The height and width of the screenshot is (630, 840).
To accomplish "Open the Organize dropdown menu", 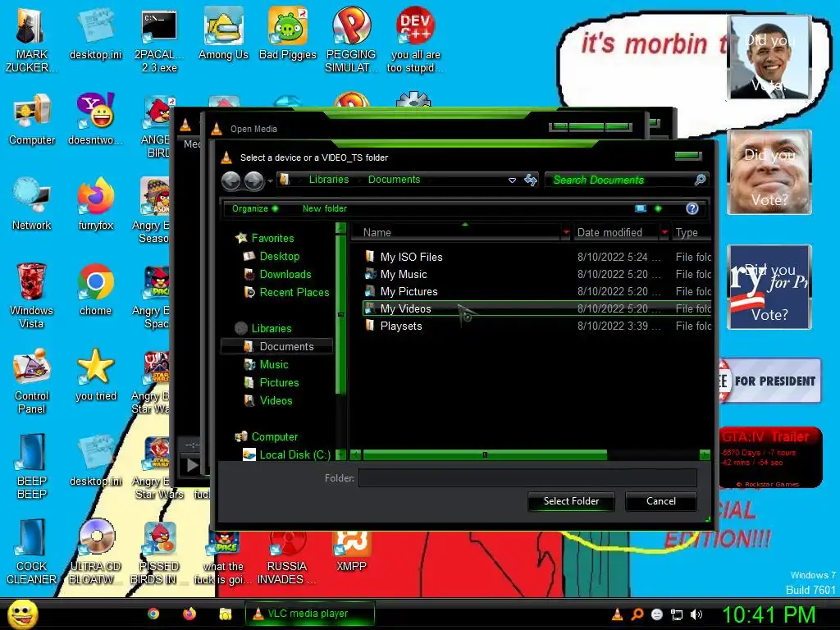I will 254,208.
